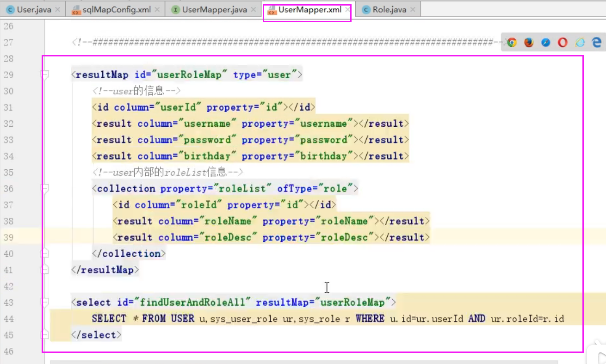
Task: Close the sqlMapConfig.xml tab
Action: [157, 9]
